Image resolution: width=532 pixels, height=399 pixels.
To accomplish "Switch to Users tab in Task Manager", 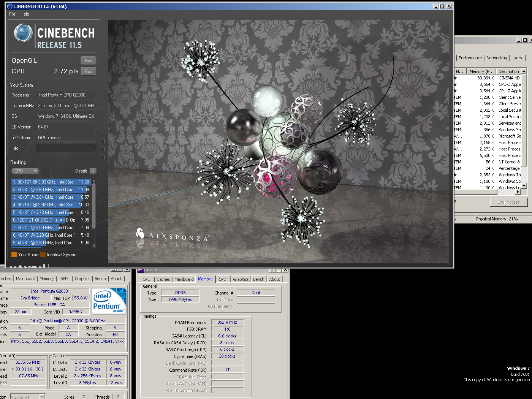I will point(517,58).
